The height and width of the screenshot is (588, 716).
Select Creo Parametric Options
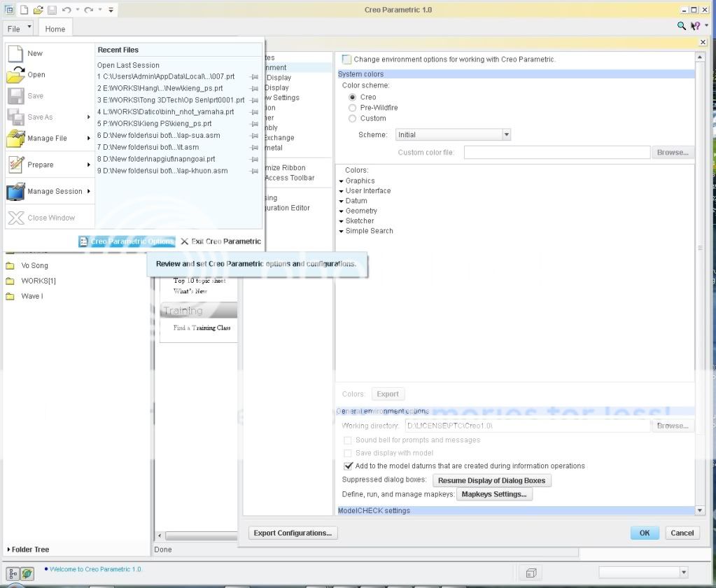[x=127, y=241]
